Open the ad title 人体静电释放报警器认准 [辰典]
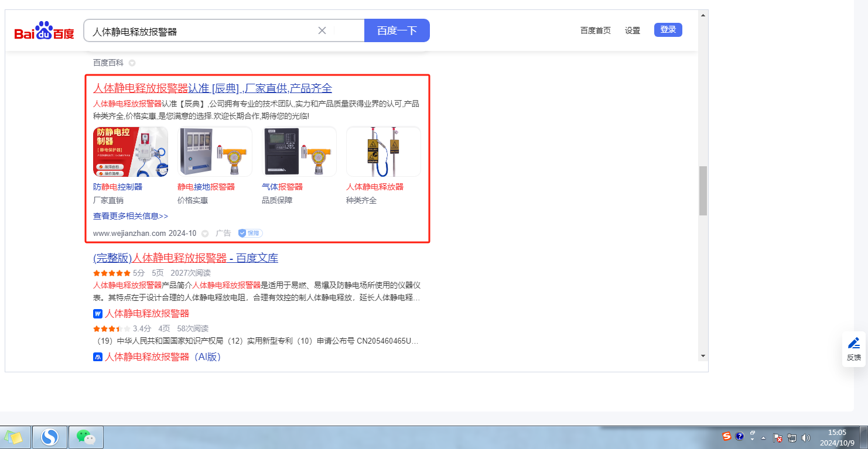Screen dimensions: 868x449 213,88
